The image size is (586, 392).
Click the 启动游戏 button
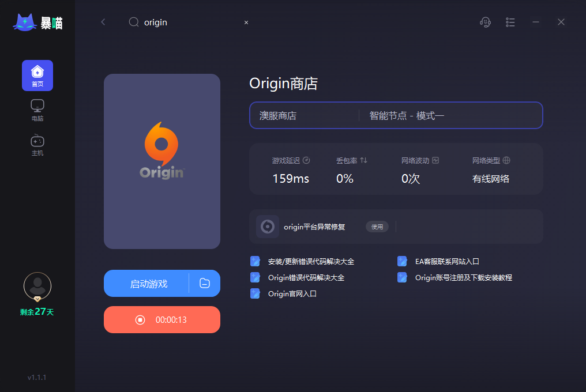(148, 284)
